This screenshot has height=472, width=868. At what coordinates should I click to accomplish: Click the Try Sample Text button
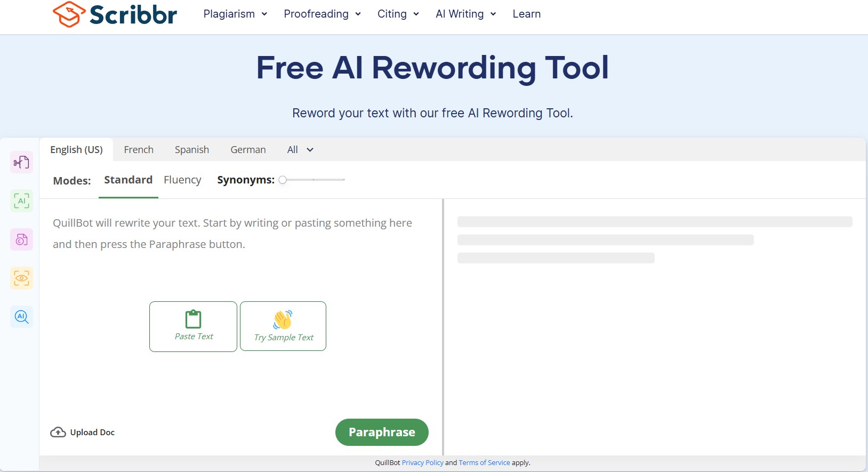tap(283, 326)
